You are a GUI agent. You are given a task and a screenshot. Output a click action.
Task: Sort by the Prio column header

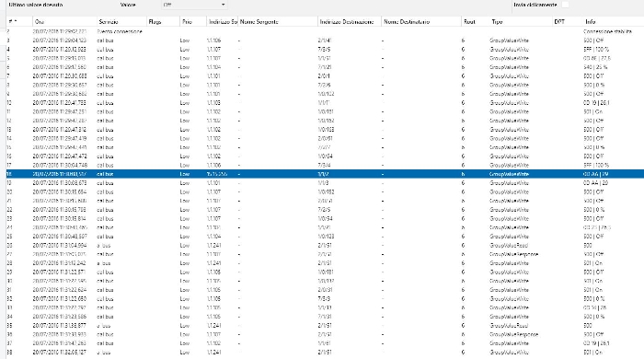point(192,21)
